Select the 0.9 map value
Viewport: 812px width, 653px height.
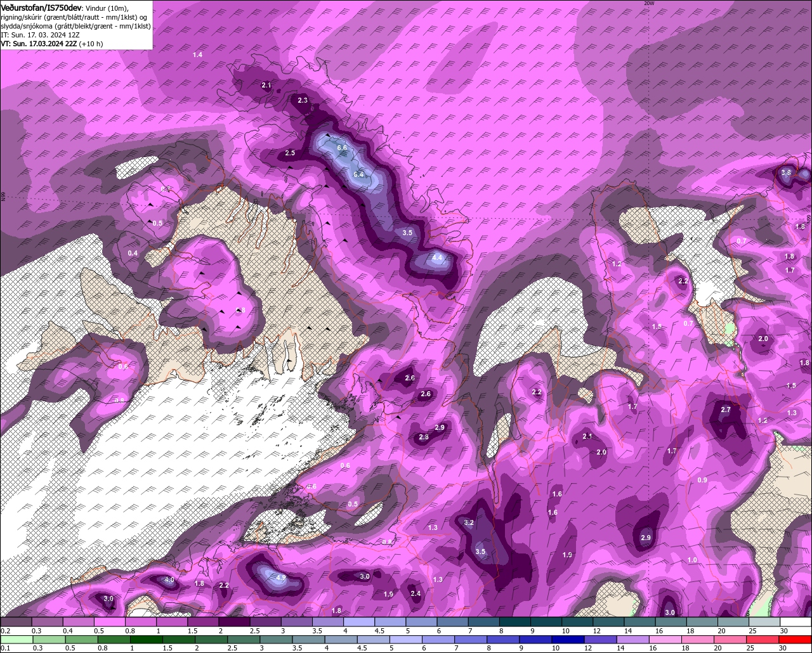click(702, 481)
